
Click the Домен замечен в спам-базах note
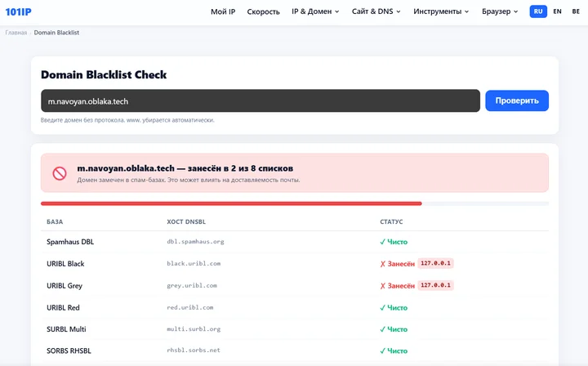tap(189, 180)
